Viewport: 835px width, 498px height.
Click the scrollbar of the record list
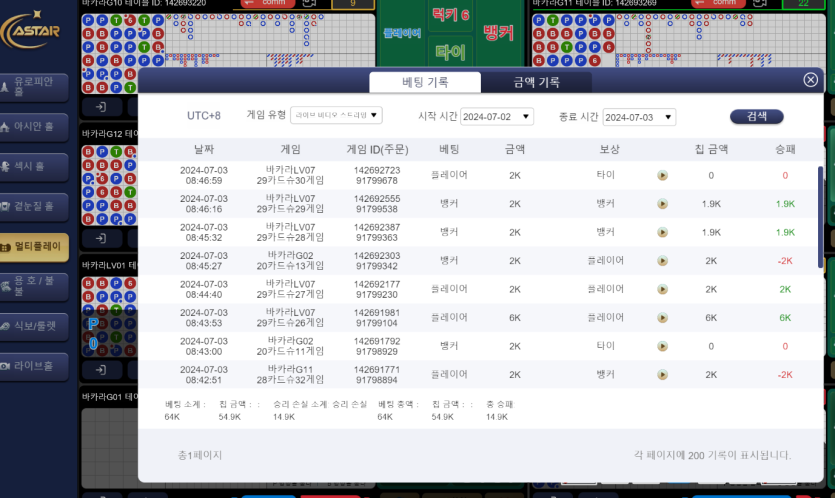click(820, 217)
